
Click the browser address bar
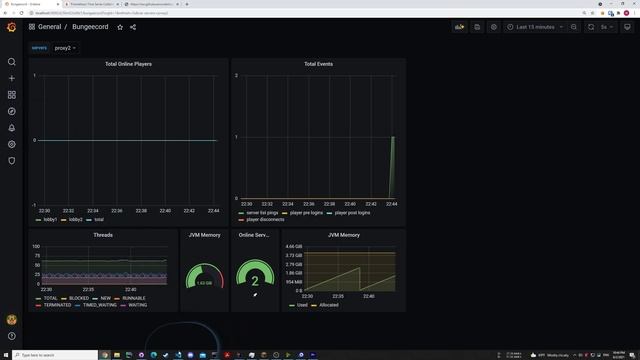coord(302,13)
